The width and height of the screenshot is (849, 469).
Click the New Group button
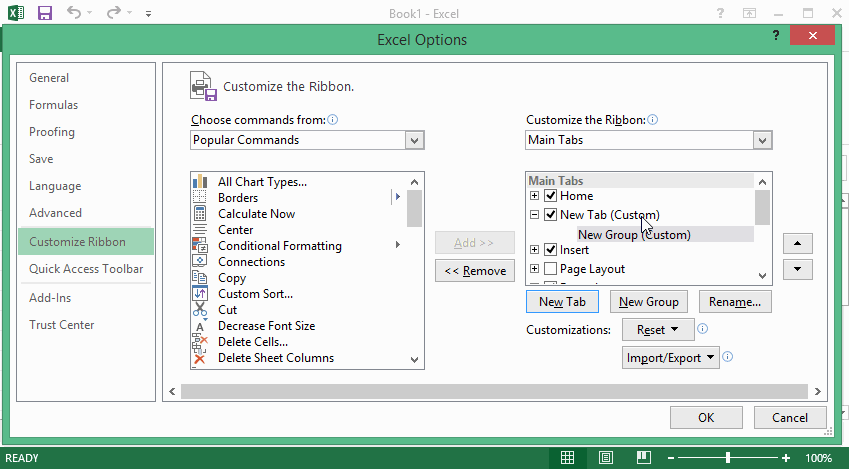tap(648, 302)
